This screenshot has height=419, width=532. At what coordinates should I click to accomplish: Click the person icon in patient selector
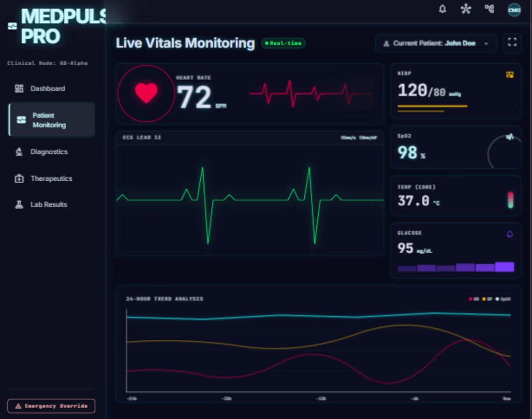coord(386,43)
